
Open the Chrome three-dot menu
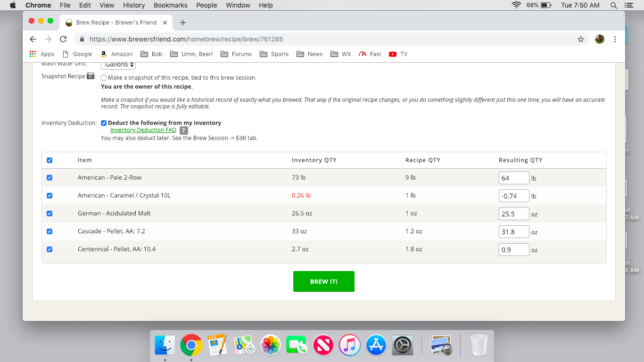[x=615, y=39]
